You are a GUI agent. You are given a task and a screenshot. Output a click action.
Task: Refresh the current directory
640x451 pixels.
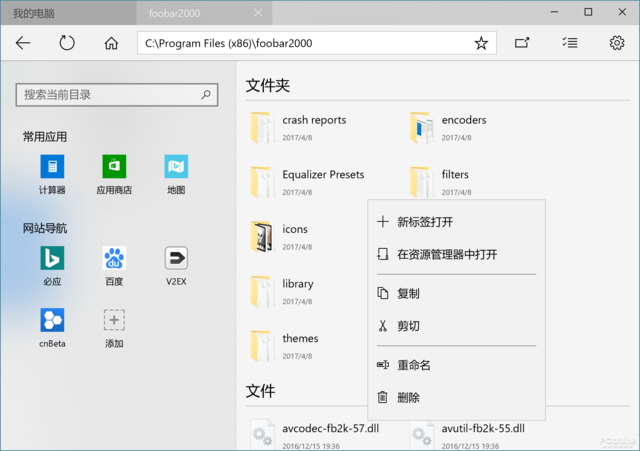pyautogui.click(x=67, y=43)
